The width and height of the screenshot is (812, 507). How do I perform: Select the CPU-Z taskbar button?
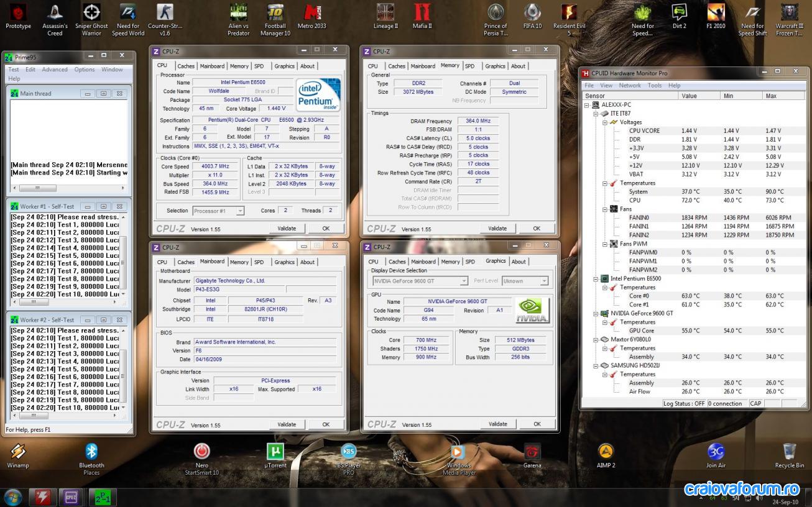72,497
